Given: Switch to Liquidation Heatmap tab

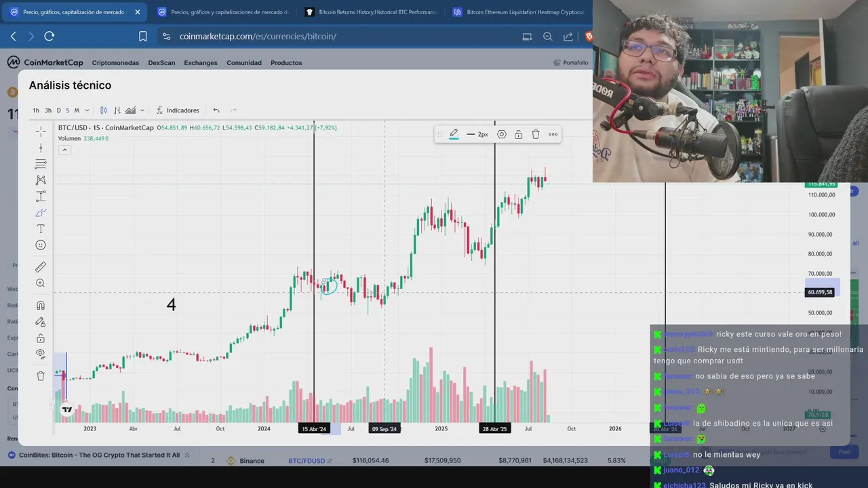Looking at the screenshot, I should 519,12.
